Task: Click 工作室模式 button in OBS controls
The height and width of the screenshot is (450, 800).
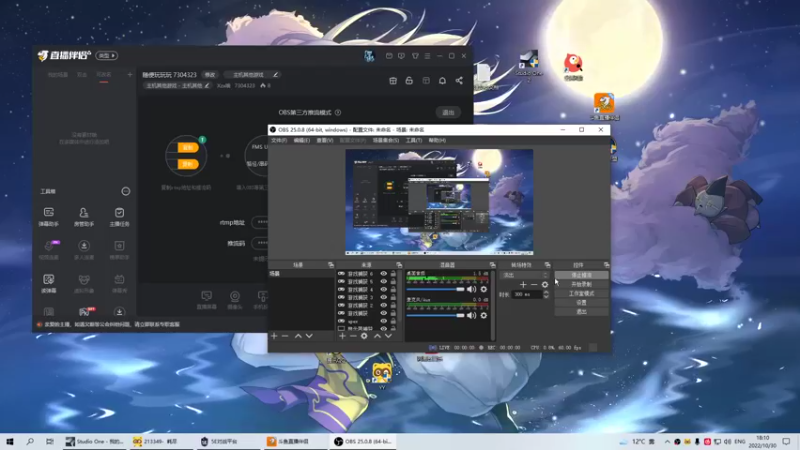Action: (582, 293)
